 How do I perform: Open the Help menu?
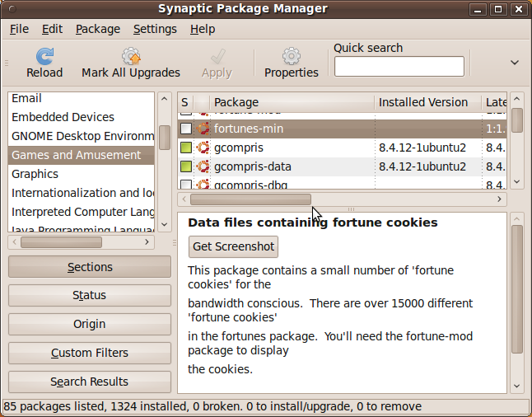tap(203, 29)
